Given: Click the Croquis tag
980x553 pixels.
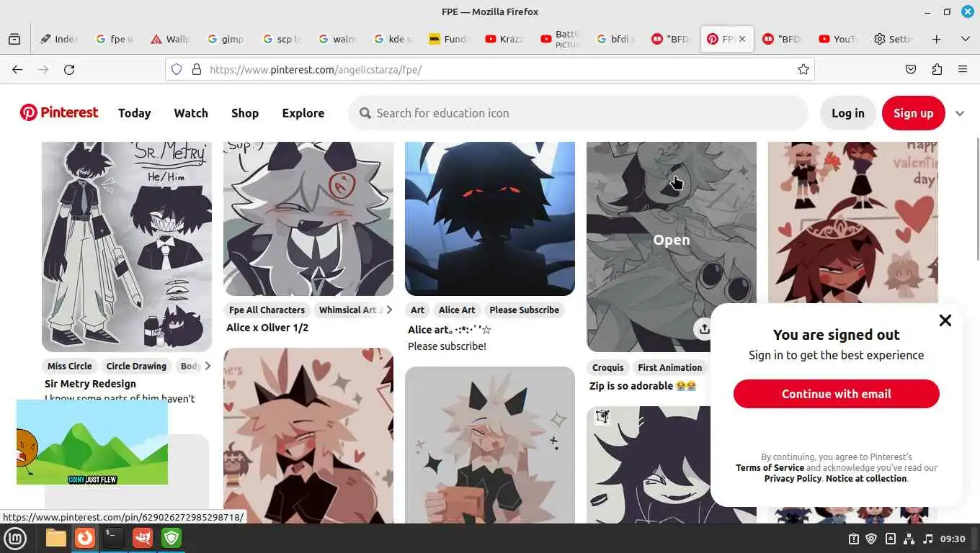Looking at the screenshot, I should (608, 367).
